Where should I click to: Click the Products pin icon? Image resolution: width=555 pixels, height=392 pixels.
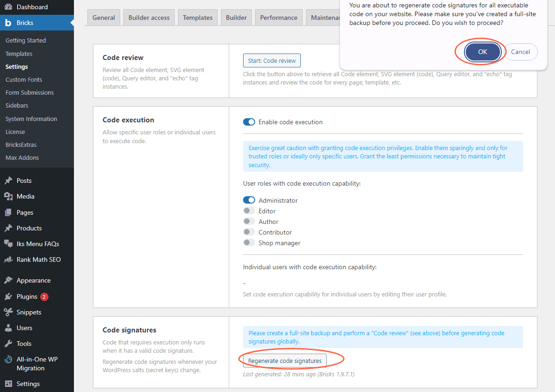click(8, 228)
